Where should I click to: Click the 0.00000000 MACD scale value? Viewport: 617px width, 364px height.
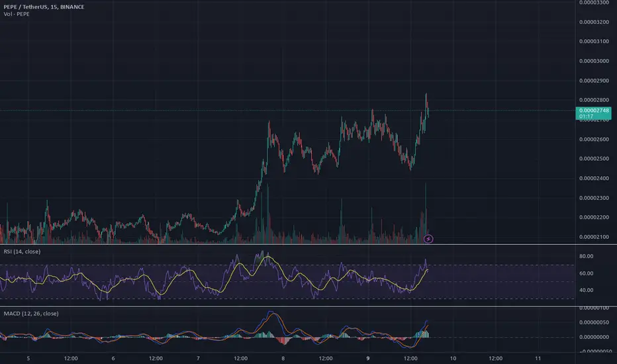594,338
